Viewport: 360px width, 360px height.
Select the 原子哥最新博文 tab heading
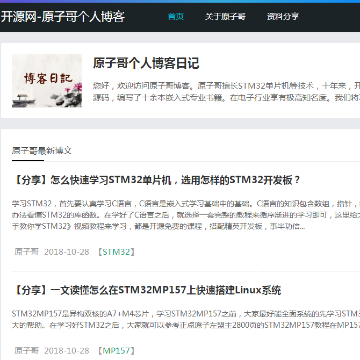(42, 151)
